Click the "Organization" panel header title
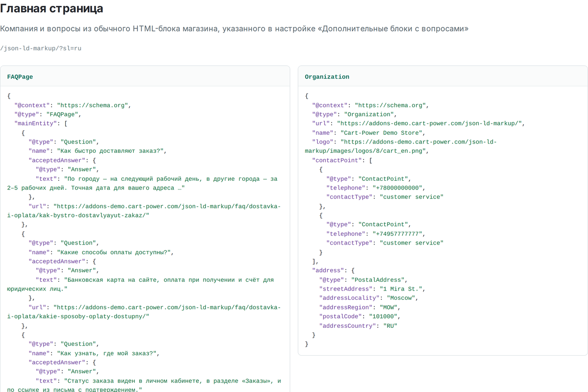Viewport: 588px width, 392px height. [327, 77]
